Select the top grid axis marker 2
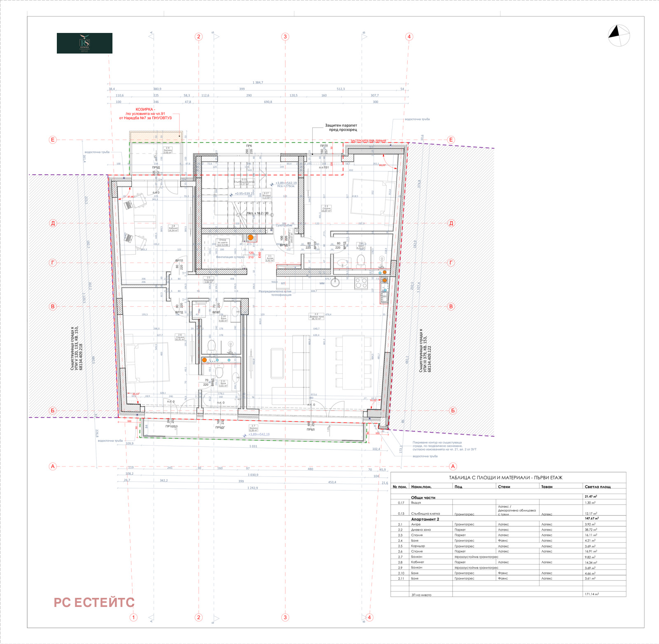 click(x=199, y=37)
